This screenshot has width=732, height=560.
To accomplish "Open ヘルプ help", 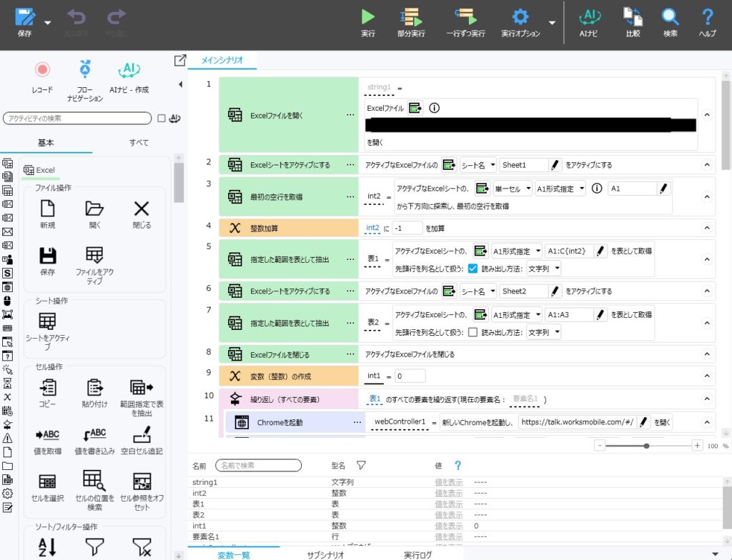I will (707, 22).
